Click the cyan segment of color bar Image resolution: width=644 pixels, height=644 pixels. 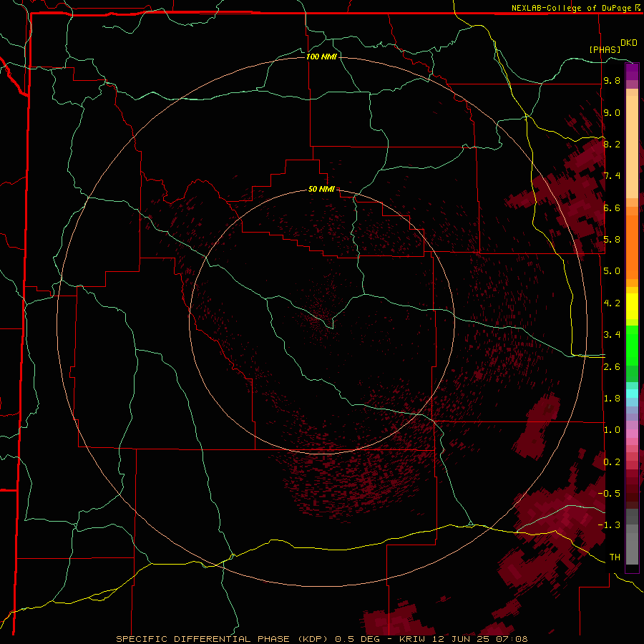click(x=632, y=394)
